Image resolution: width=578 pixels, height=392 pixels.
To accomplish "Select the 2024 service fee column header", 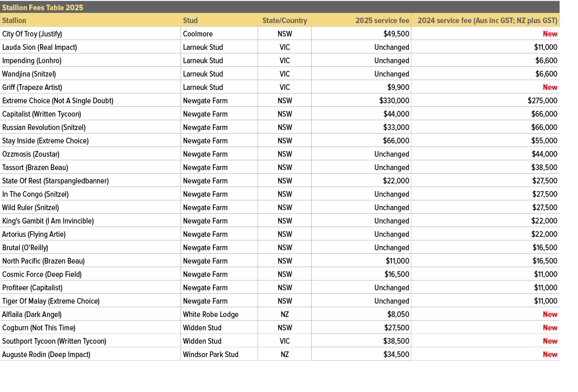I will [x=487, y=21].
